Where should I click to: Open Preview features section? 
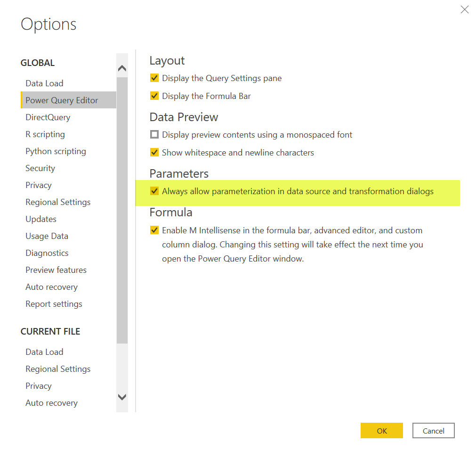click(56, 270)
